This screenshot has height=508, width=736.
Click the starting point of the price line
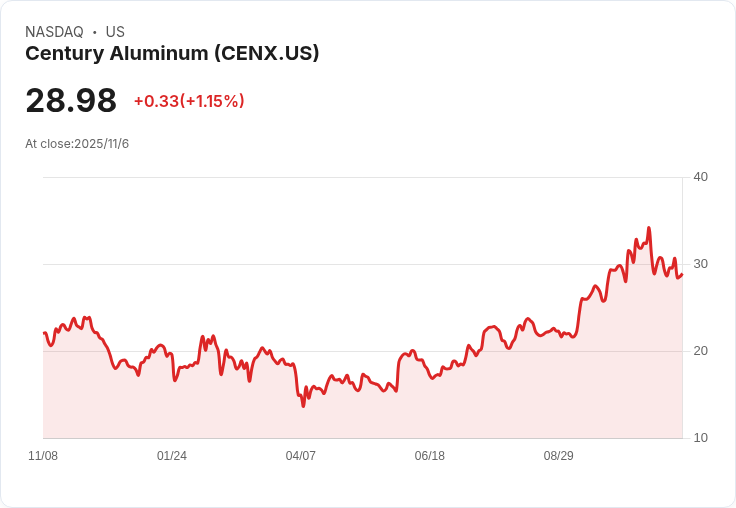44,333
